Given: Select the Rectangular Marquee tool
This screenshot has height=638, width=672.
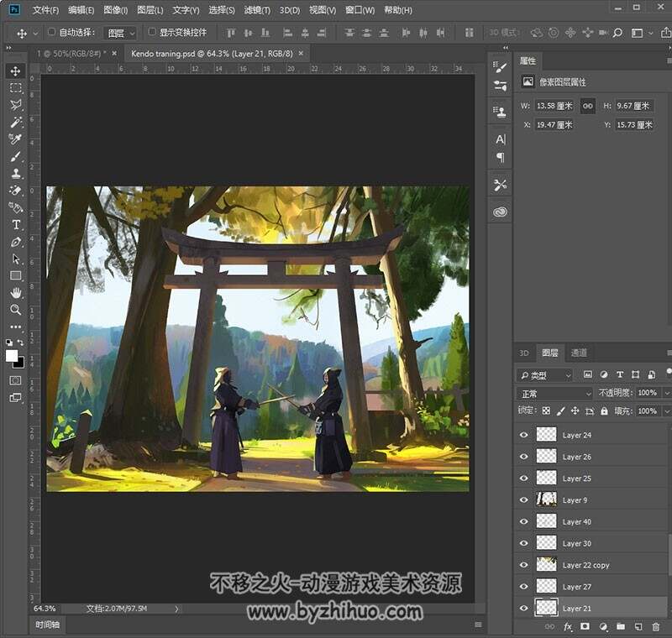Looking at the screenshot, I should (x=16, y=88).
